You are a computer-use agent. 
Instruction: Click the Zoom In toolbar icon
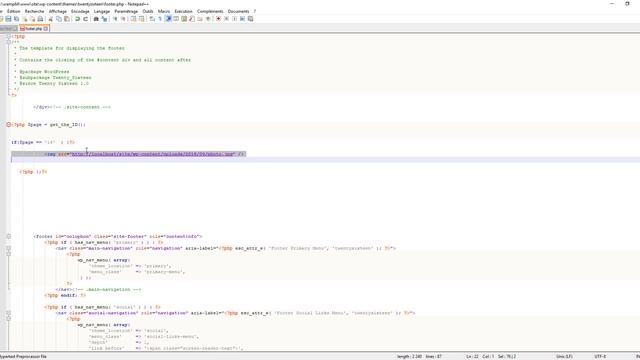115,19
